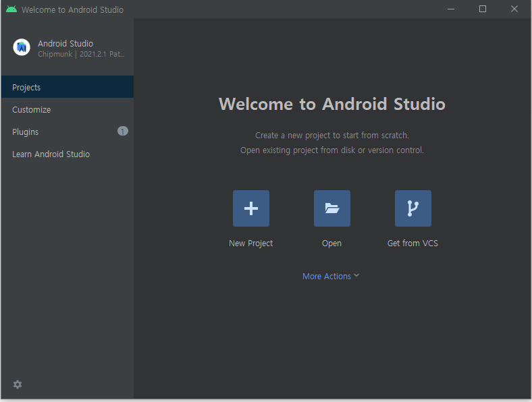Viewport: 532px width, 402px height.
Task: Click the Plugins update count badge
Action: point(123,131)
